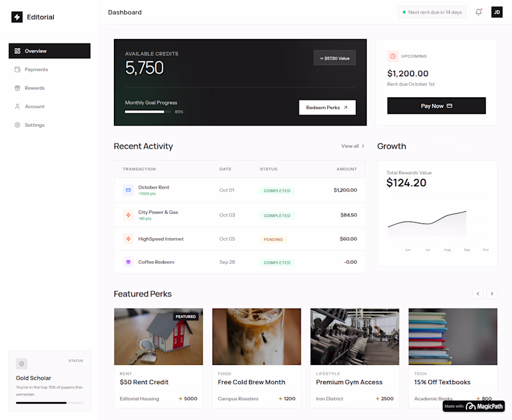512x420 pixels.
Task: Click the Next rent due in 14 days pill
Action: point(432,12)
